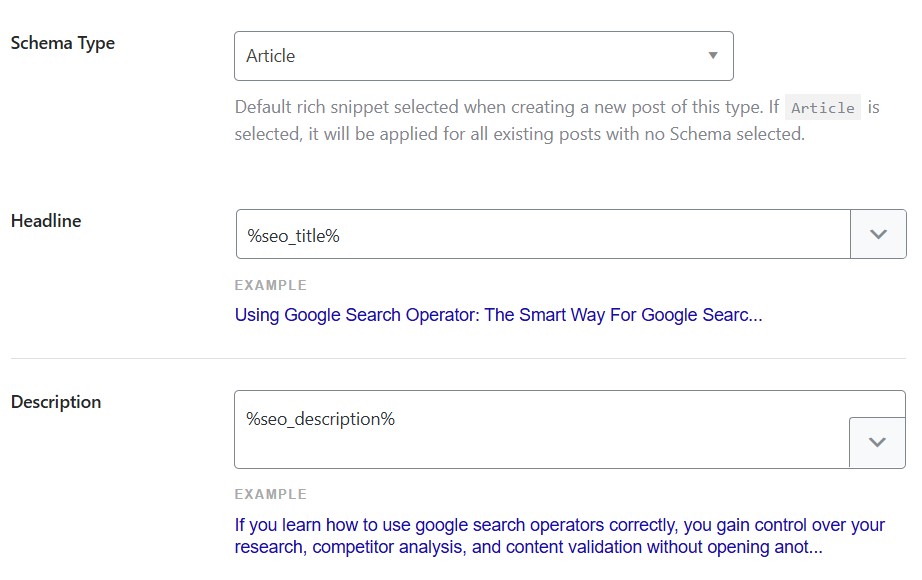Expand the Headline variables chevron

pos(878,234)
